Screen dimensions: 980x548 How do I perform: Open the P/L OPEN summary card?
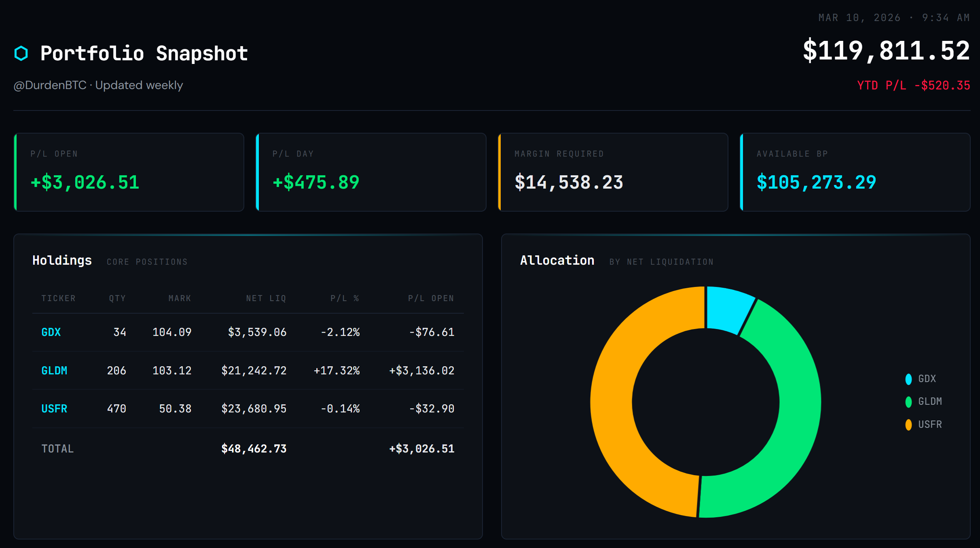tap(129, 172)
